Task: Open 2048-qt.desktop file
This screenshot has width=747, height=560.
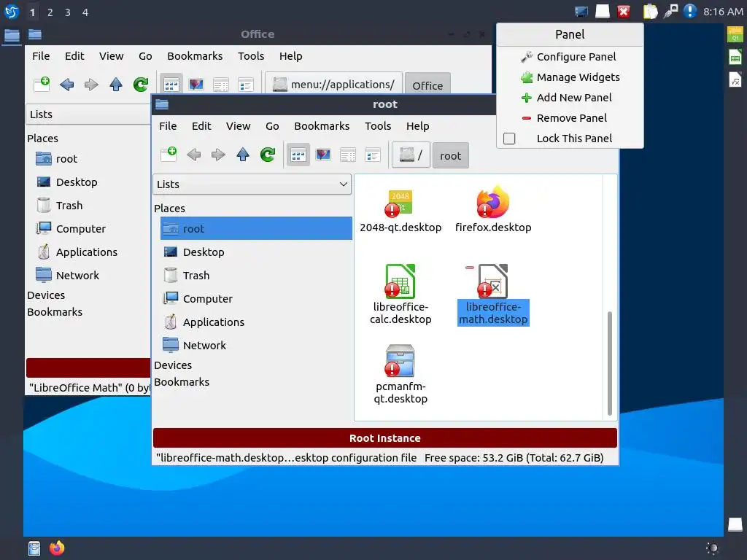Action: click(400, 211)
